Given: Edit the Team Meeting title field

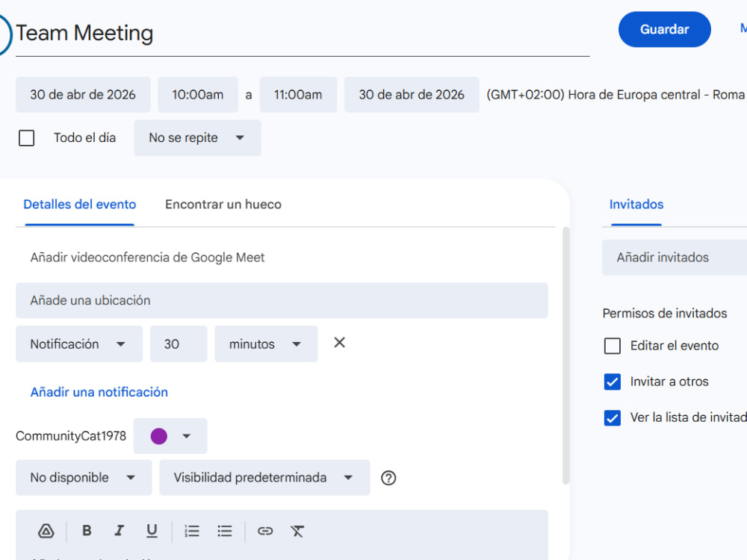Looking at the screenshot, I should (x=303, y=34).
